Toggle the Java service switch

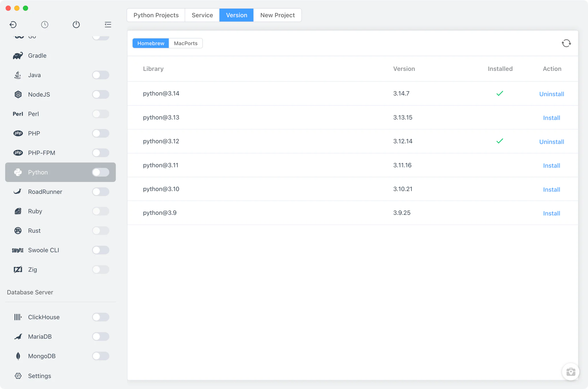(100, 75)
